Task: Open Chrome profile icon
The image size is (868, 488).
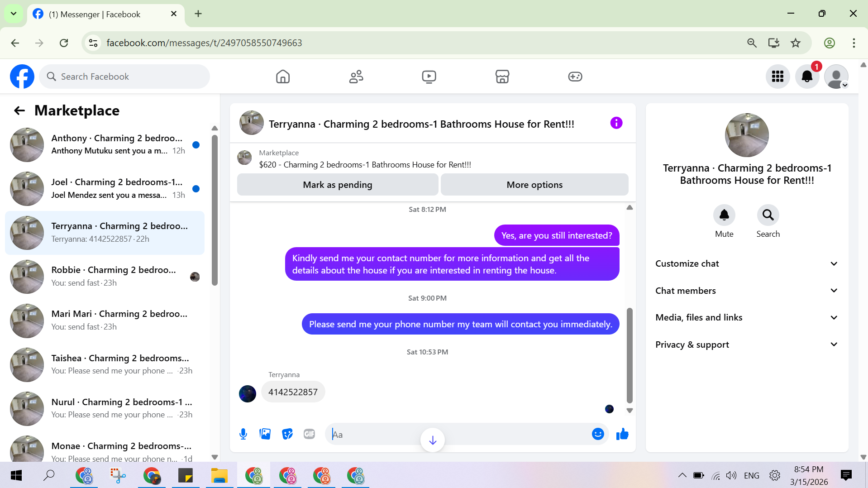Action: tap(830, 43)
